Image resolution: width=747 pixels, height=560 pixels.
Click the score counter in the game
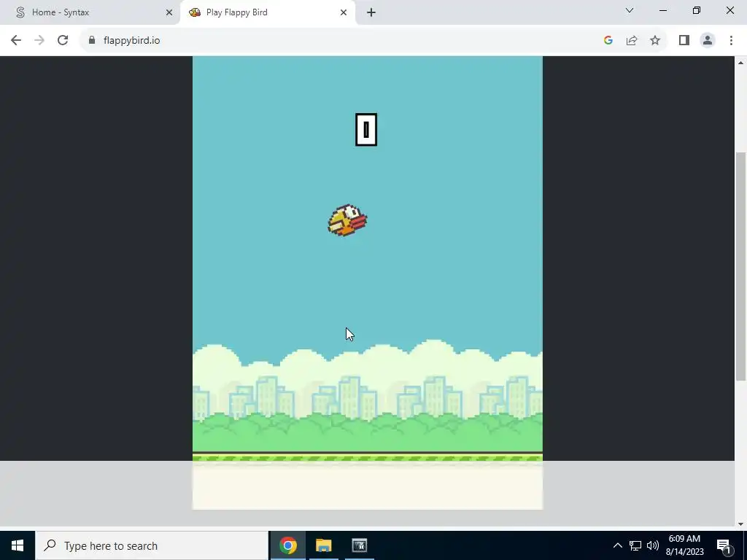(x=366, y=130)
